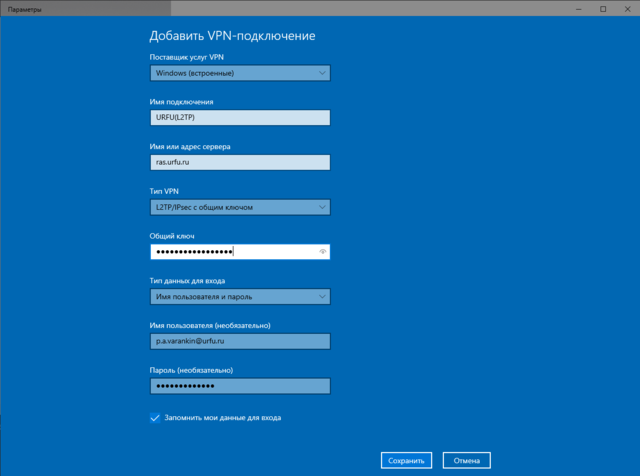Click the Добавить VPN-подключение heading
Screen dimensions: 640x476
232,36
